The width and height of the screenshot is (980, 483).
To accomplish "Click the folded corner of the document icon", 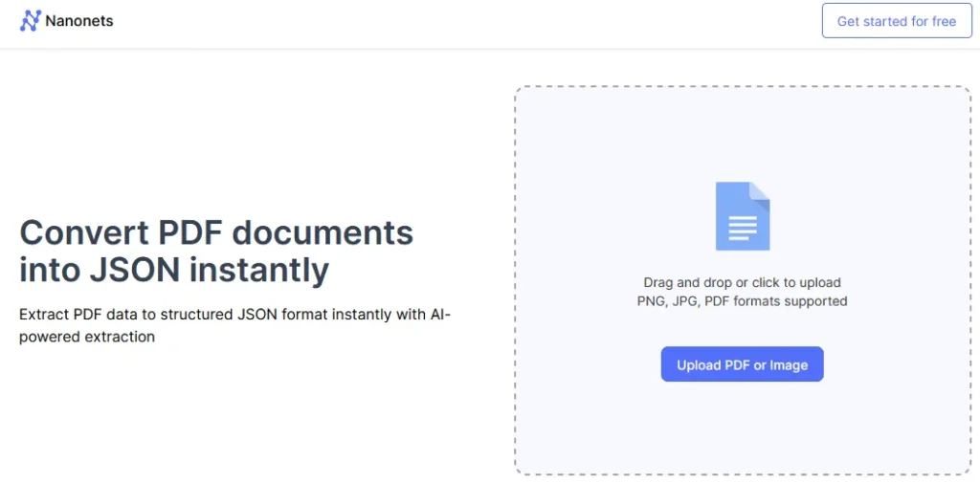I will 761,191.
